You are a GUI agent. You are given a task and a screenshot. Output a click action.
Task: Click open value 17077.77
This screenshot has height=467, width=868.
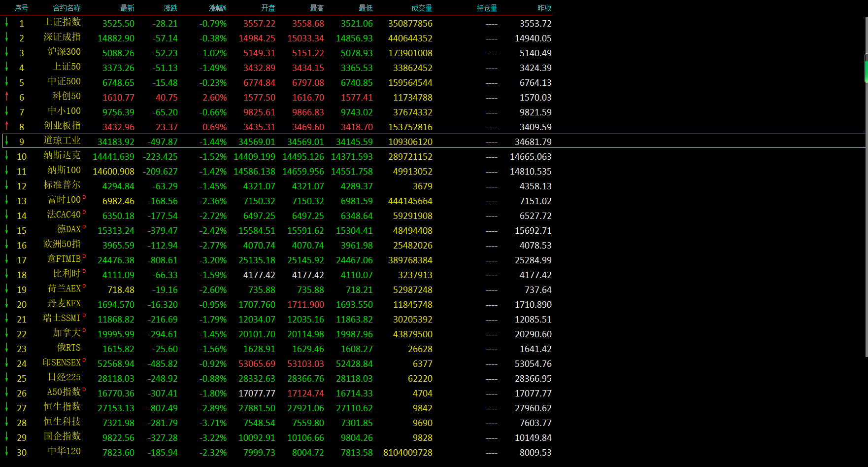coord(257,394)
